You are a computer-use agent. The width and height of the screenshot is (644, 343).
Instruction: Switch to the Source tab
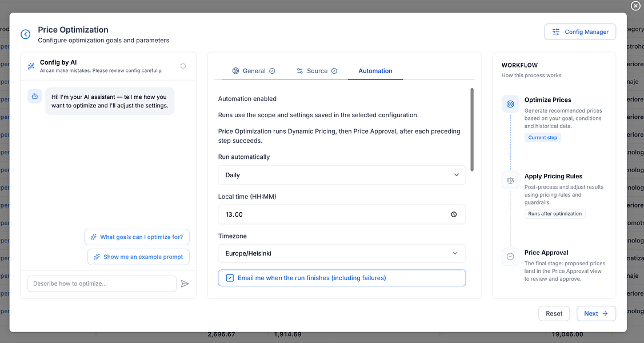coord(317,71)
